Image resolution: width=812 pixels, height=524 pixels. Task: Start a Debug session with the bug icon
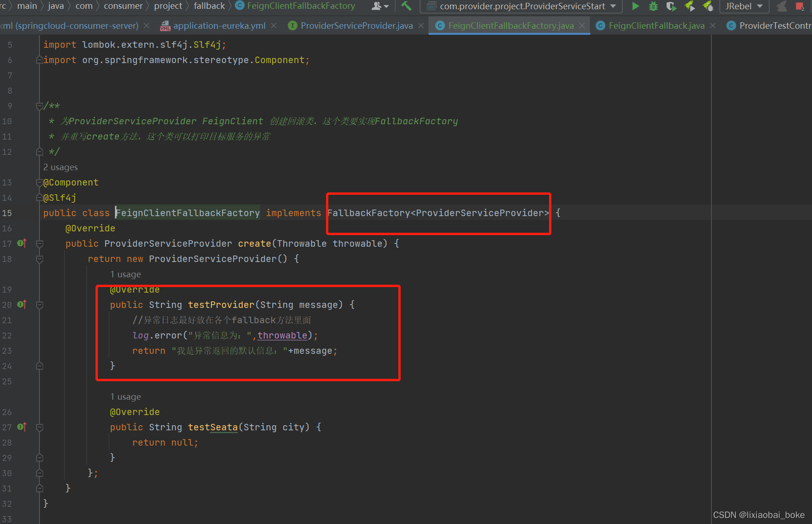[x=653, y=6]
